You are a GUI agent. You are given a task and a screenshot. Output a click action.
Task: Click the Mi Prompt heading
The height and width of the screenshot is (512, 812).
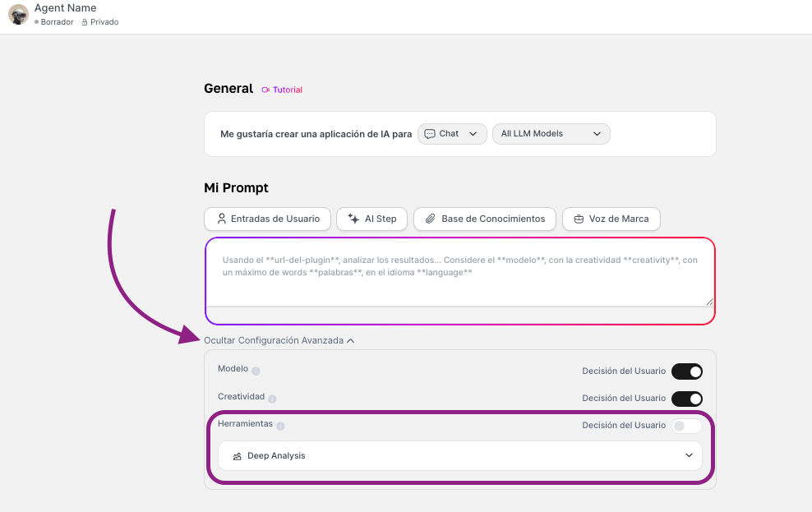click(236, 188)
